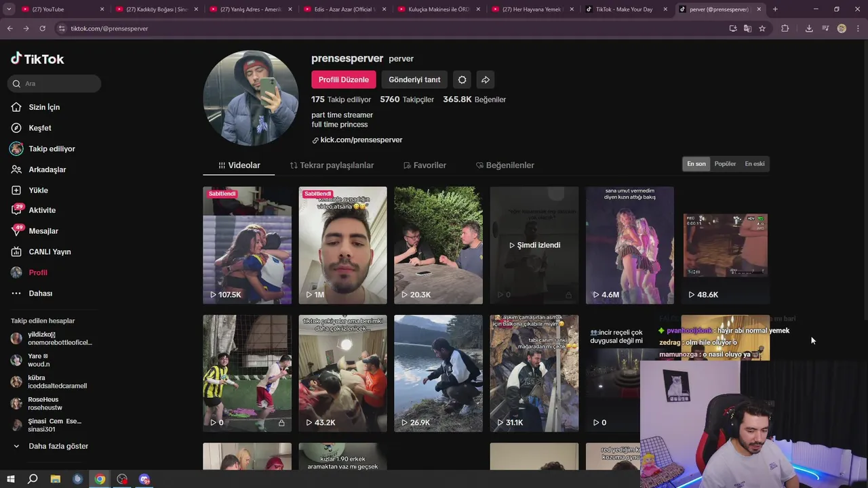Close the Edis - Azar Azar tab

(x=384, y=9)
